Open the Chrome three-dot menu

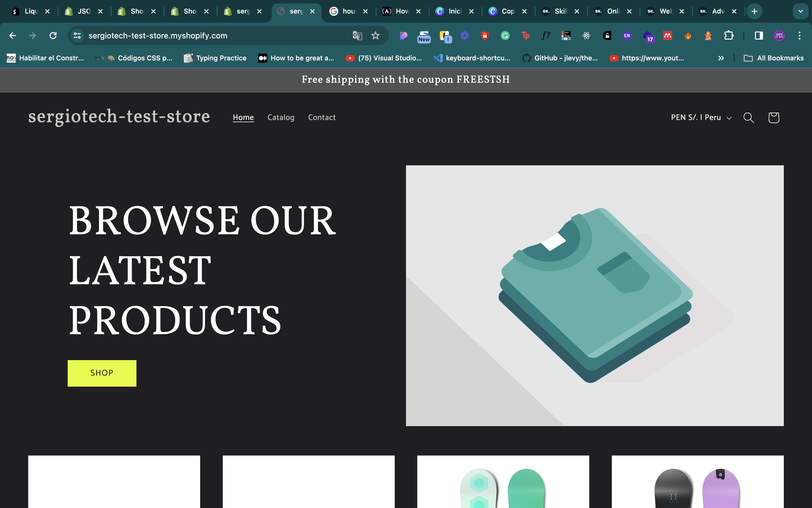(800, 36)
